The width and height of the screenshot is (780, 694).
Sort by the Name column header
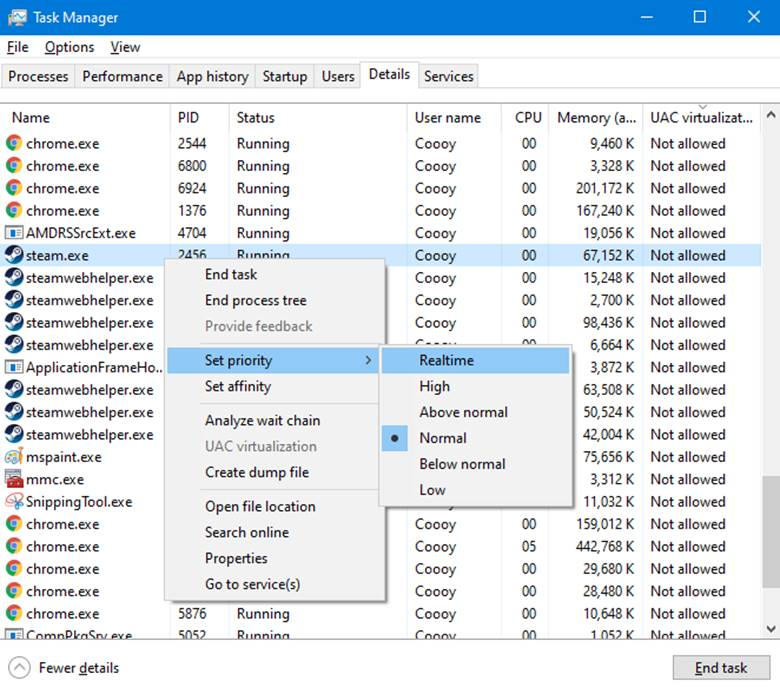(86, 118)
